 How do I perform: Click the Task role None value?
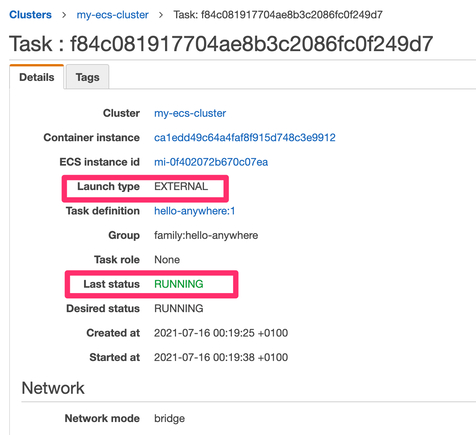click(167, 260)
